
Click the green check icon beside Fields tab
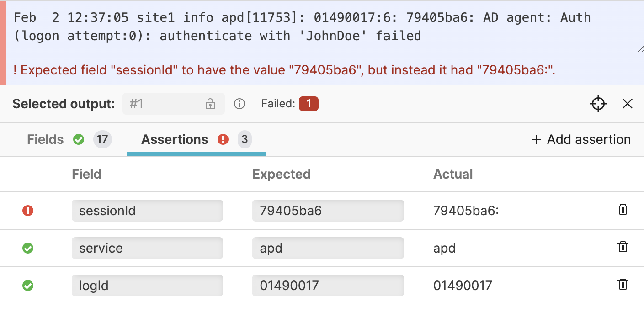(78, 139)
